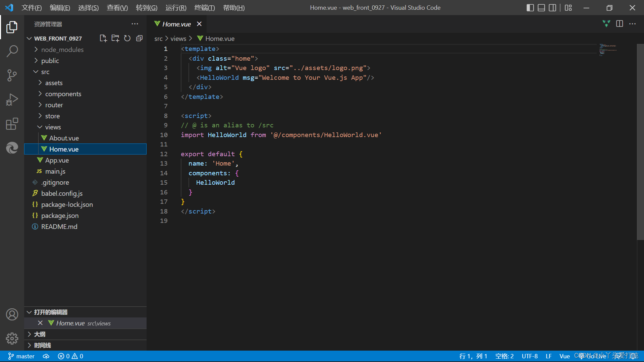Change indentation spaces setting (空格: 2)
This screenshot has width=644, height=362.
(504, 356)
